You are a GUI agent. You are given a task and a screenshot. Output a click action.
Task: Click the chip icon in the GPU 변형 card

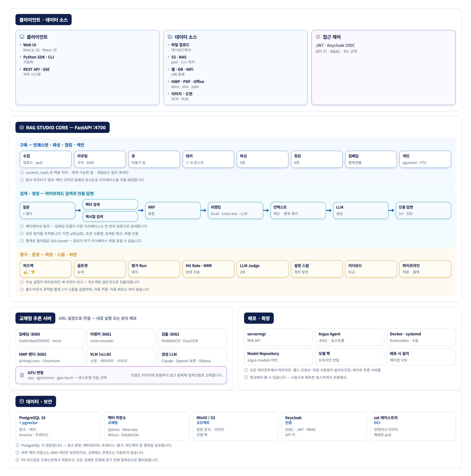22,375
